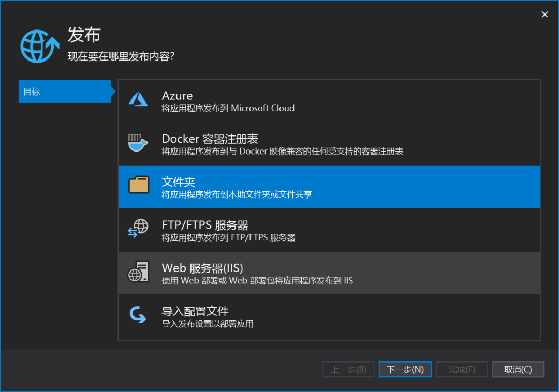Click the import profile arrow icon
Viewport: 559px width, 392px height.
tap(138, 315)
